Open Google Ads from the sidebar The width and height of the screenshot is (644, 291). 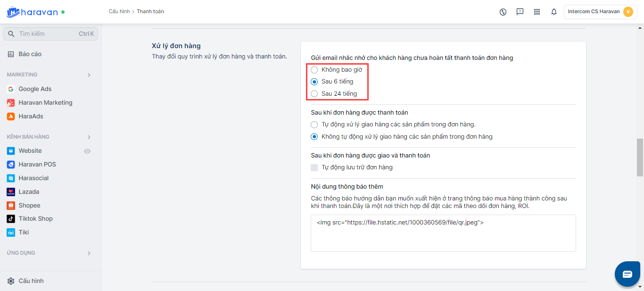coord(35,89)
